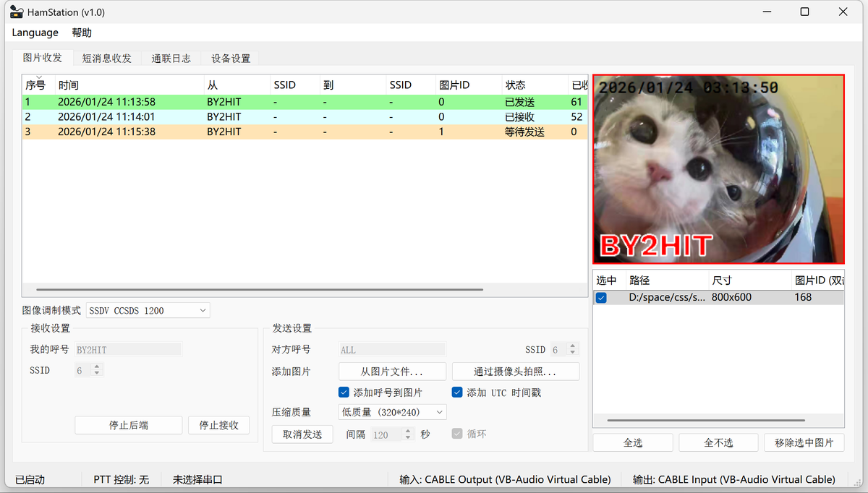This screenshot has width=868, height=493.
Task: Open the Language menu
Action: pyautogui.click(x=35, y=32)
